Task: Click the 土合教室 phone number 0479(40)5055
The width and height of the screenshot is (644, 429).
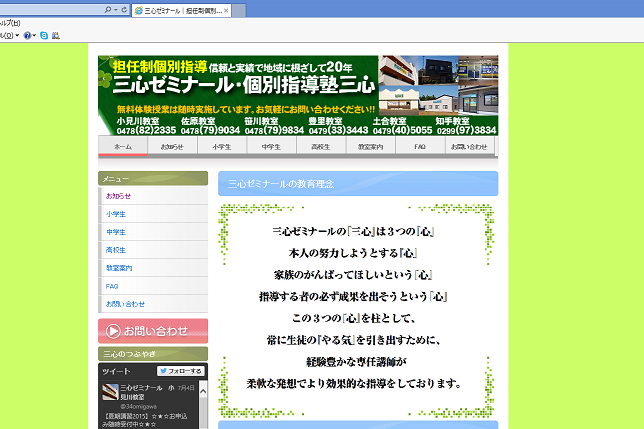Action: [402, 131]
